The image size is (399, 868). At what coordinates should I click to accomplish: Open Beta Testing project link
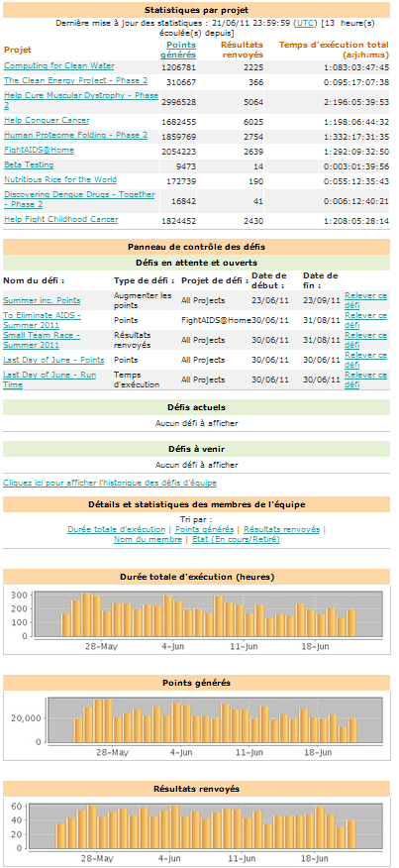(29, 164)
